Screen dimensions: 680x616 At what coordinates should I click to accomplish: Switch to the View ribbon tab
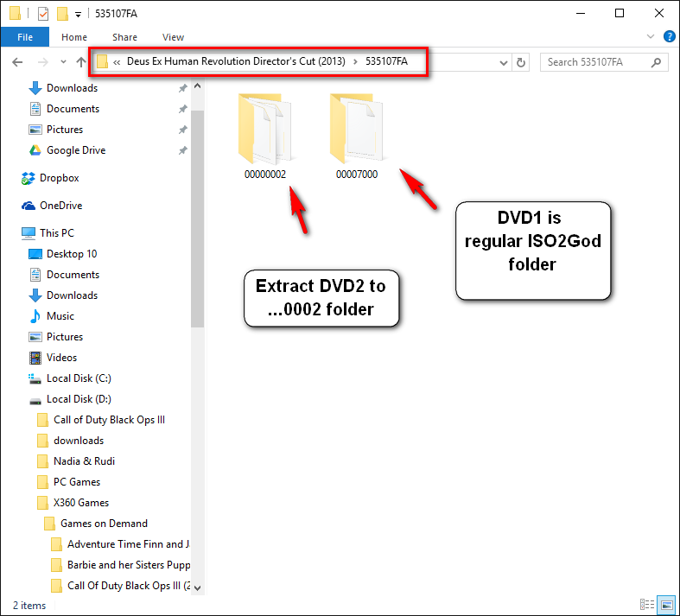[x=173, y=37]
